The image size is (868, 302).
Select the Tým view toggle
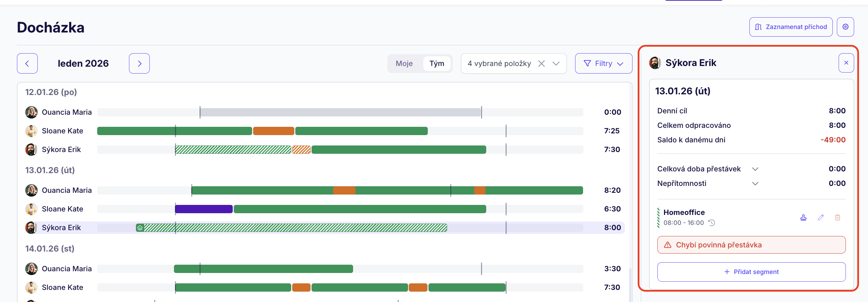436,64
